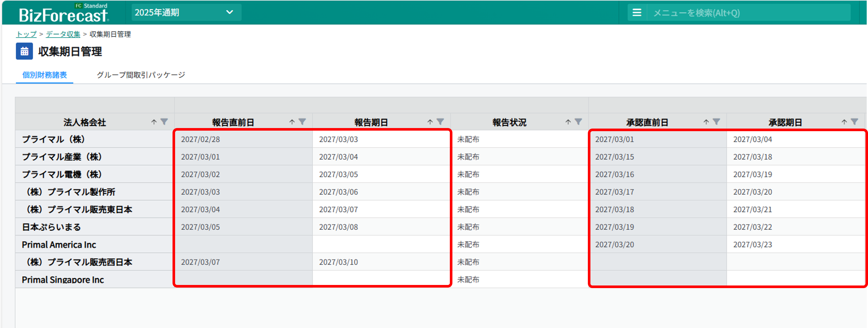Open filter for 法人格会社 column

tap(164, 122)
